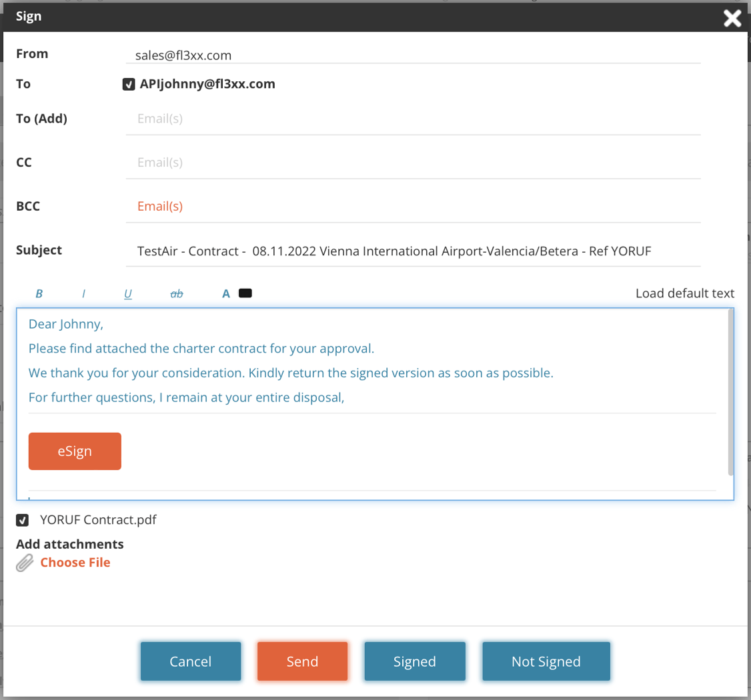Open the text color option
This screenshot has height=700, width=751.
point(226,293)
